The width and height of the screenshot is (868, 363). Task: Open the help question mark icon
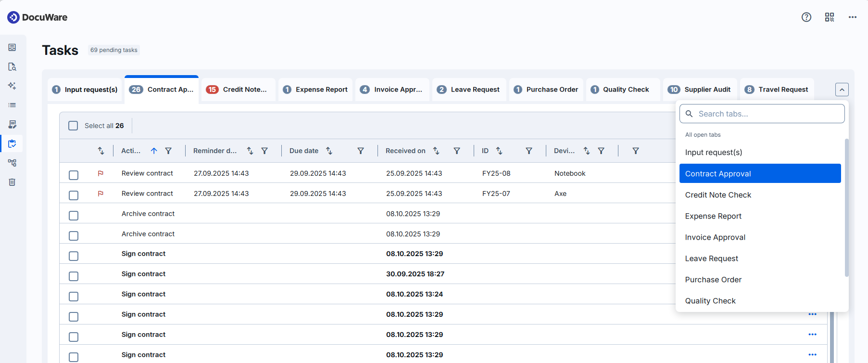pos(806,17)
